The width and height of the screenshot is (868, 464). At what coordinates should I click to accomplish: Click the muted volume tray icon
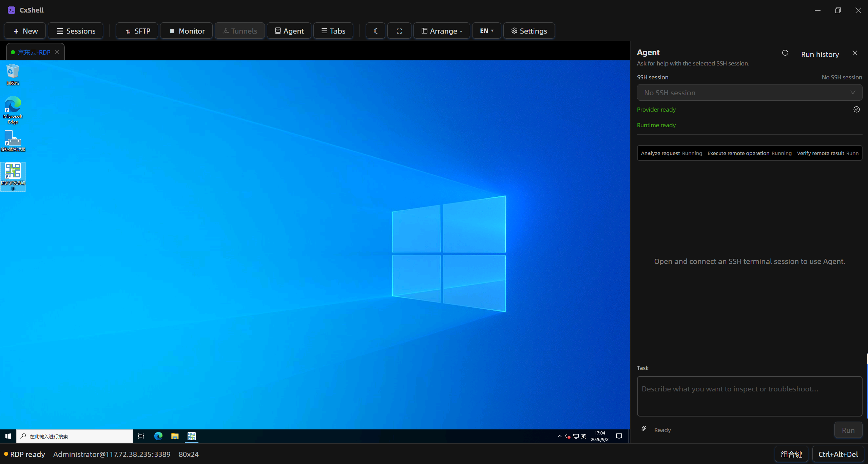567,437
